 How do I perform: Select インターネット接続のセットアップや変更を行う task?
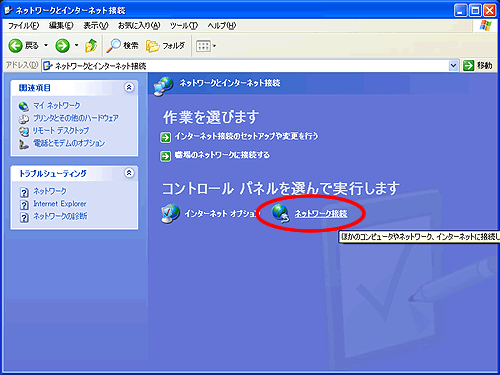click(x=246, y=136)
